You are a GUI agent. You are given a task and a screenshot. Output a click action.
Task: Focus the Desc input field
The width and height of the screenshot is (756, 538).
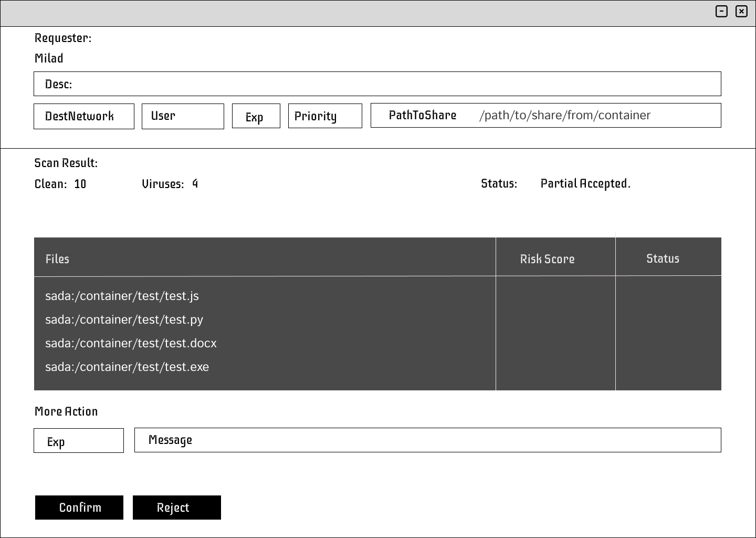click(x=377, y=84)
